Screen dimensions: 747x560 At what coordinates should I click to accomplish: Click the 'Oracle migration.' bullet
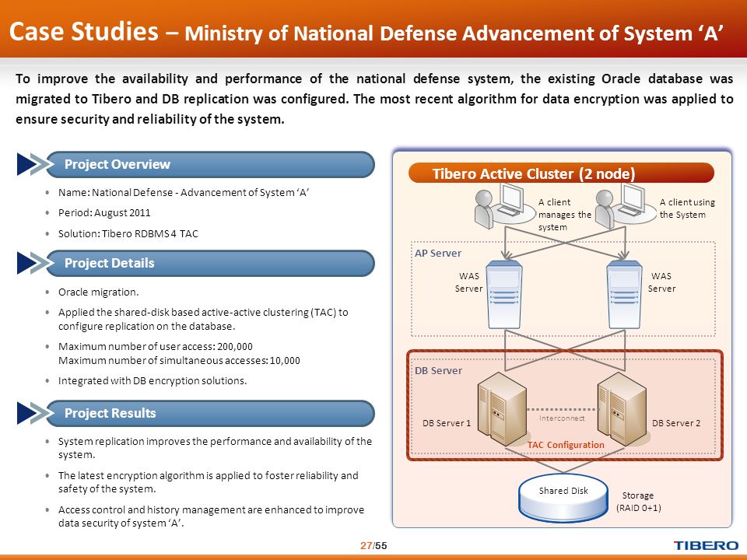point(99,292)
